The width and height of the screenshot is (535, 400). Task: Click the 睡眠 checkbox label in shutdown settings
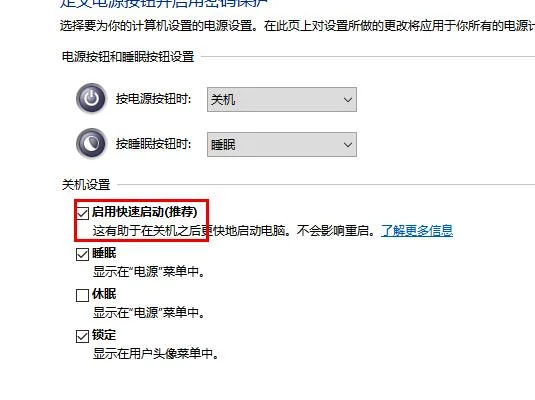[x=104, y=253]
